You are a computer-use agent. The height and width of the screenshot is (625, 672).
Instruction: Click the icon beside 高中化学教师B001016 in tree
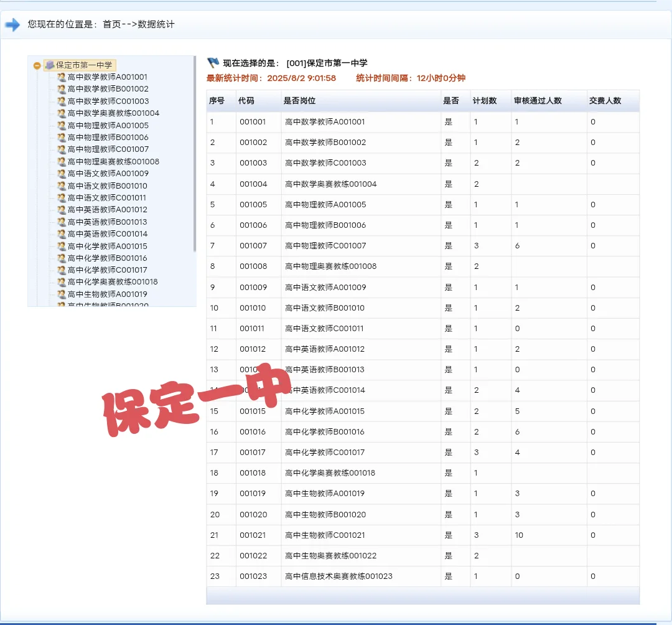[61, 258]
